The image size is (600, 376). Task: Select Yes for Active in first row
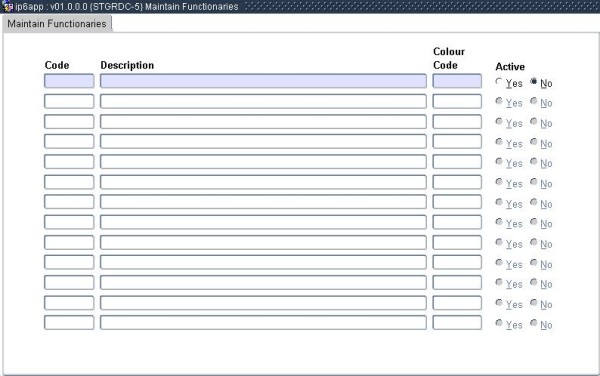pyautogui.click(x=499, y=81)
